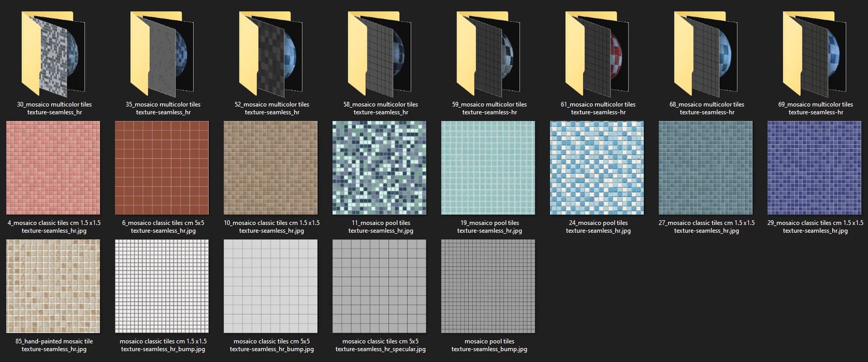Viewport: 868px width, 362px height.
Task: Pick the blue-white 24_mosaico pool tiles thumbnail
Action: coord(597,168)
